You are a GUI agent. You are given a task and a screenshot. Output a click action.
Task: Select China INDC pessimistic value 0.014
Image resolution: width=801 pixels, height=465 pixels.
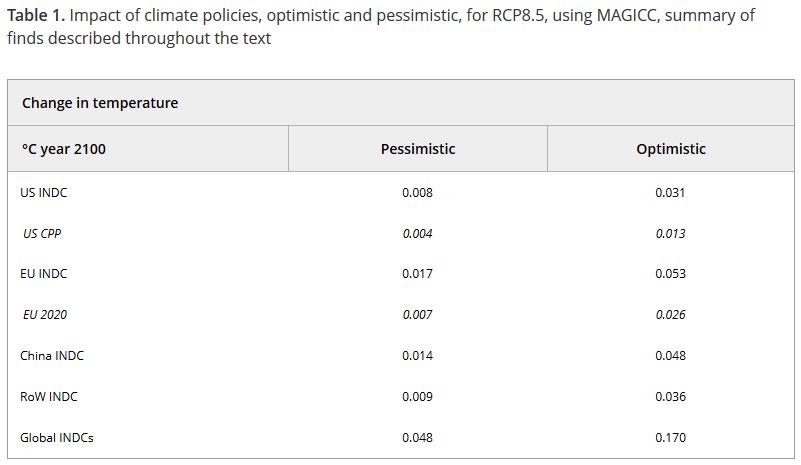(x=417, y=355)
